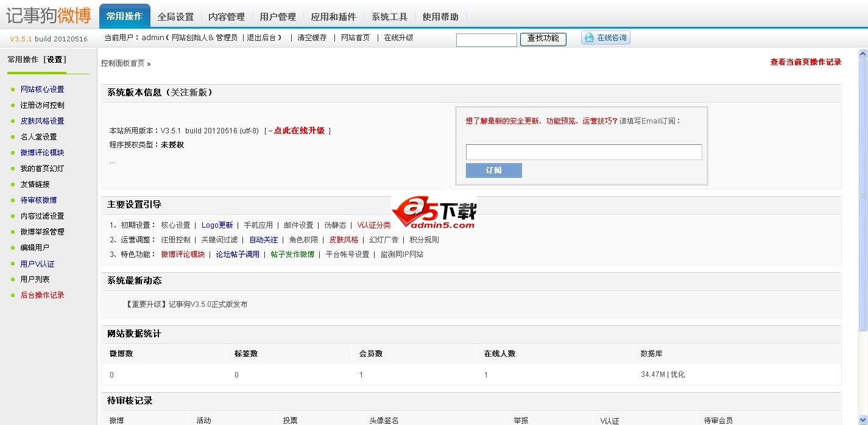Click the green bullet beside 网站核心设置
Viewport: 868px width, 425px height.
tap(14, 89)
